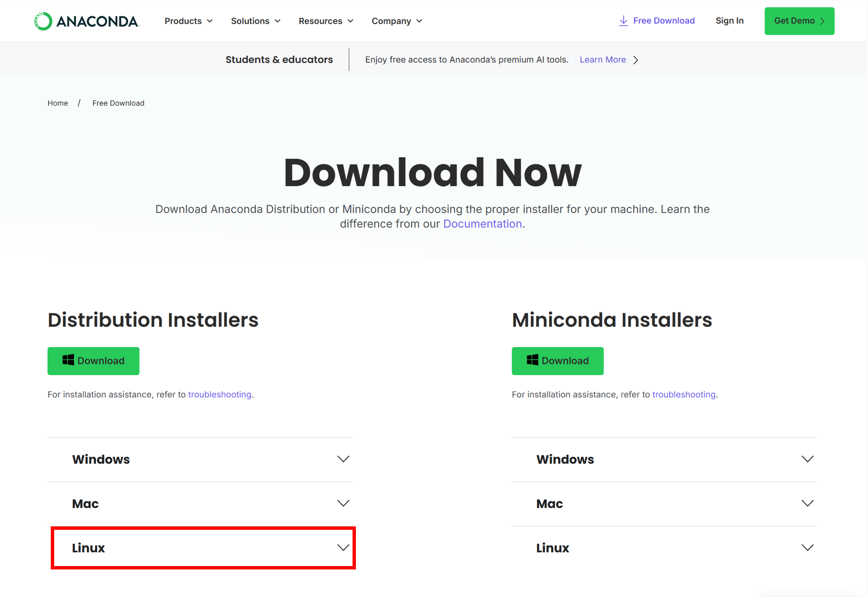Click the Anaconda logo in header
The height and width of the screenshot is (597, 868).
[x=87, y=21]
